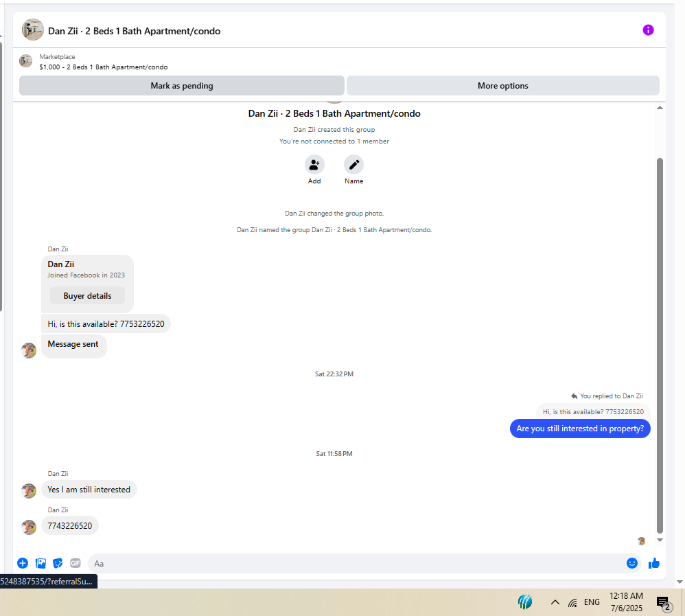Open blue-green tray application icon
Image resolution: width=685 pixels, height=616 pixels.
pyautogui.click(x=525, y=602)
